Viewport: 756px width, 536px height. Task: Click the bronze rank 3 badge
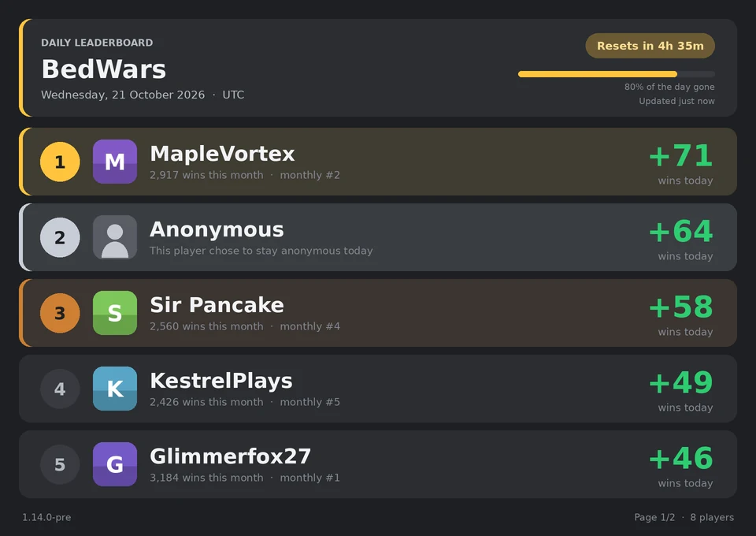coord(60,313)
